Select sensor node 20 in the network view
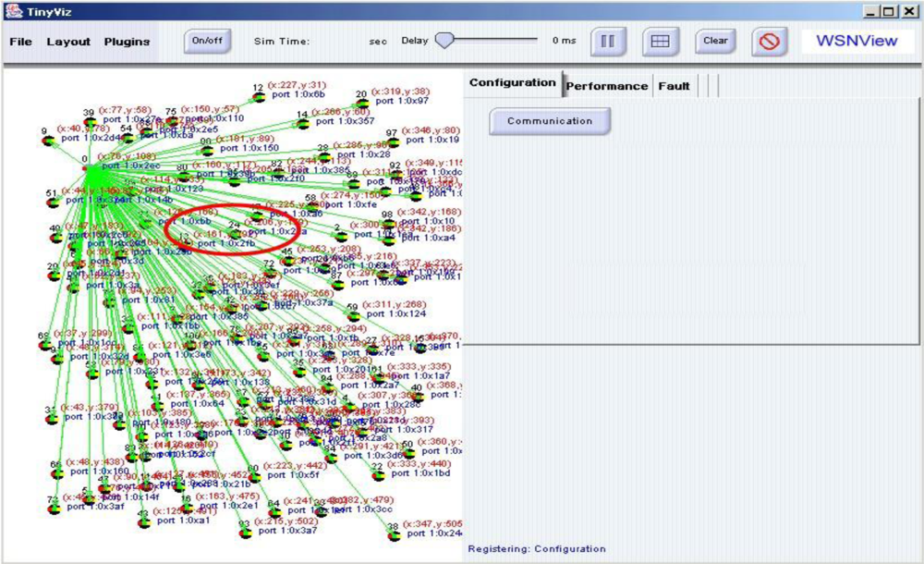The width and height of the screenshot is (924, 564). point(362,104)
